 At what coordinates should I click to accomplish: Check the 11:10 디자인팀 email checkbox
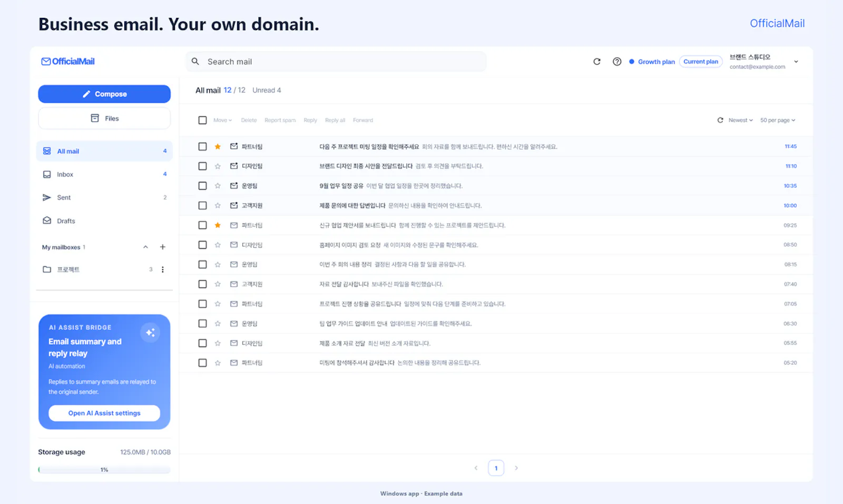point(202,166)
